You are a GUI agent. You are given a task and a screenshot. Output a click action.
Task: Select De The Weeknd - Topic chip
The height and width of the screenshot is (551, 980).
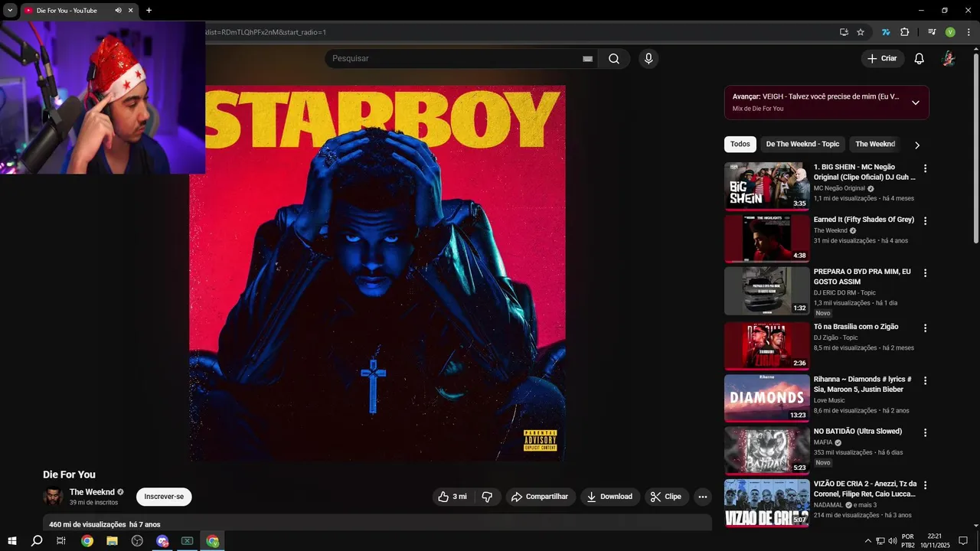click(x=802, y=144)
